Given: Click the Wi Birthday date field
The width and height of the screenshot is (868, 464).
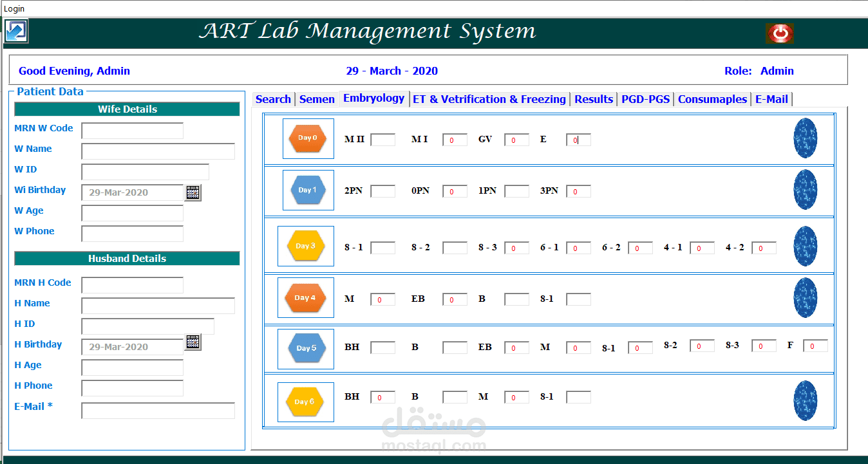Looking at the screenshot, I should pyautogui.click(x=133, y=192).
